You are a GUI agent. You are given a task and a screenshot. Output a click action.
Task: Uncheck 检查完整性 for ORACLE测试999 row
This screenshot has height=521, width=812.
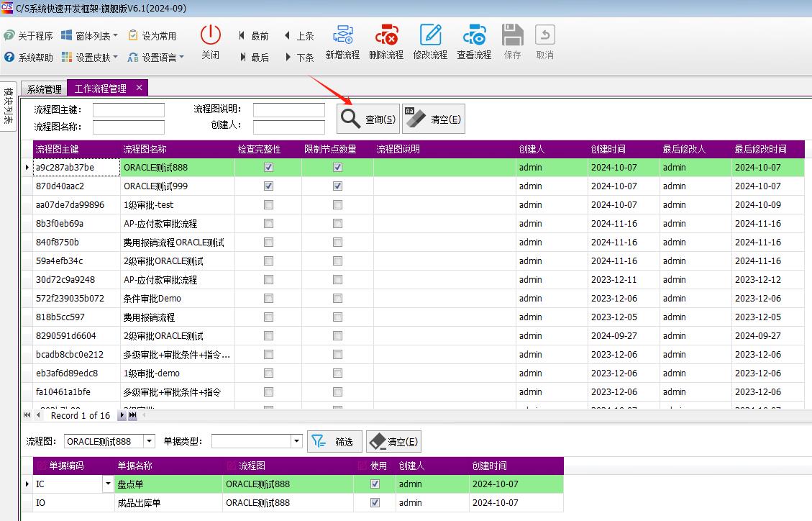click(x=268, y=186)
